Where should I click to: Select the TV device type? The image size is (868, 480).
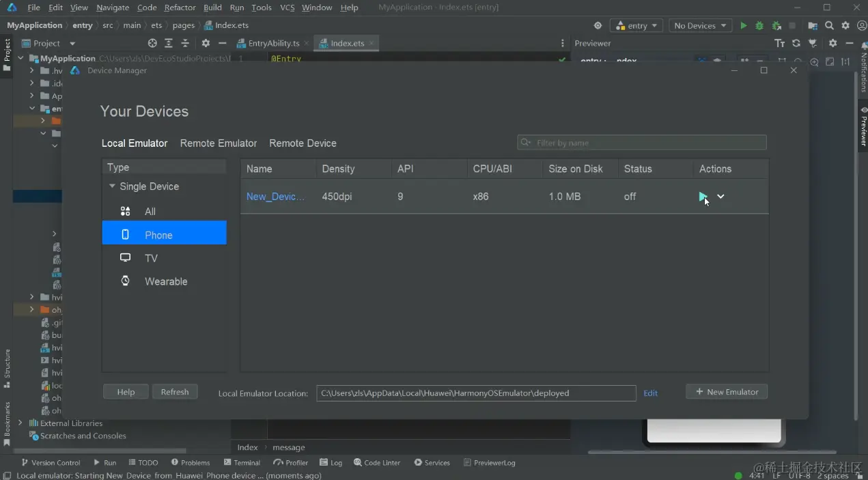point(164,258)
